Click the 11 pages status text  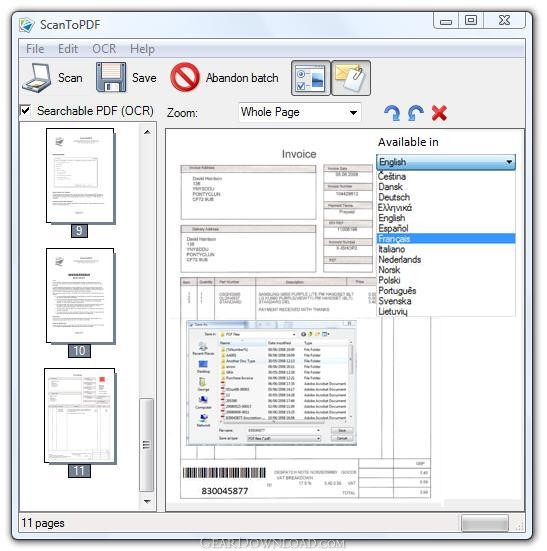pyautogui.click(x=43, y=523)
